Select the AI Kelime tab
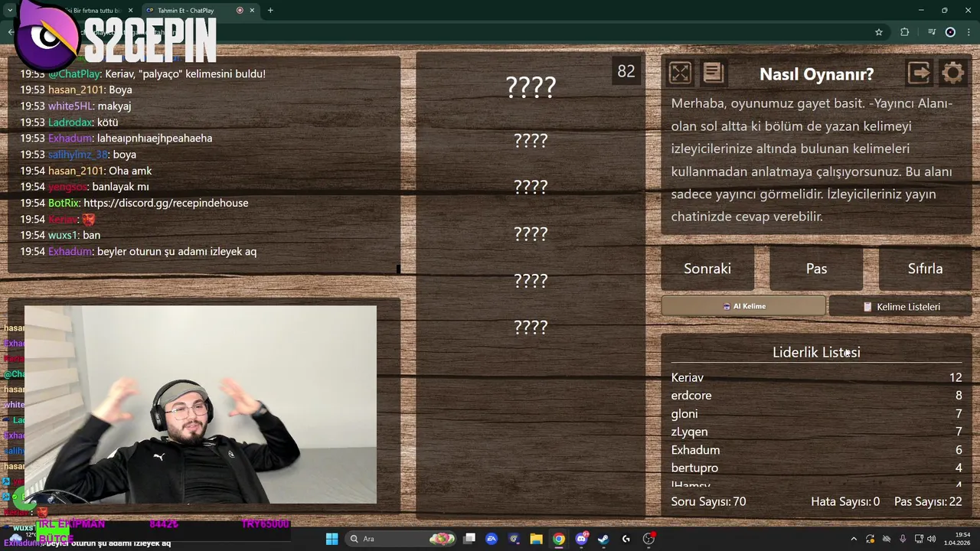Viewport: 980px width, 551px height. click(x=743, y=306)
